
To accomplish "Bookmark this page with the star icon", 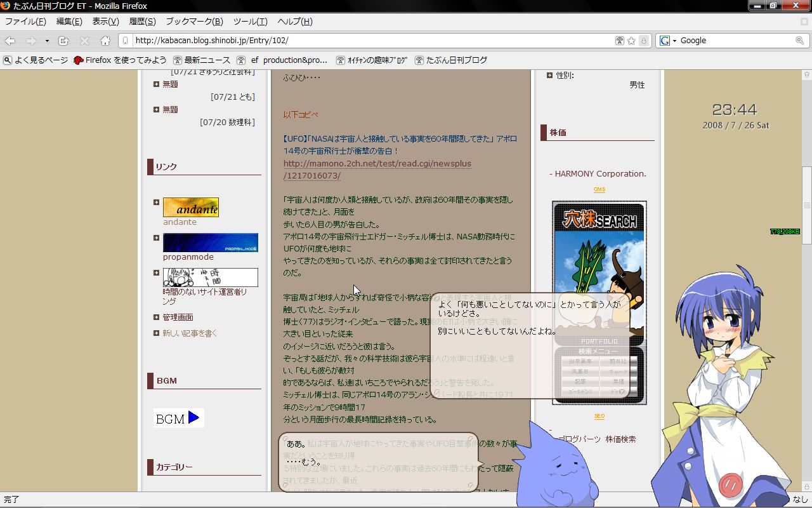I will click(631, 41).
